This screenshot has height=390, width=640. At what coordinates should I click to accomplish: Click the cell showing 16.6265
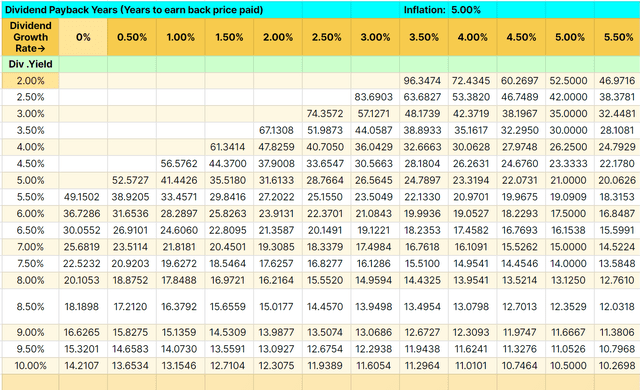[x=83, y=332]
